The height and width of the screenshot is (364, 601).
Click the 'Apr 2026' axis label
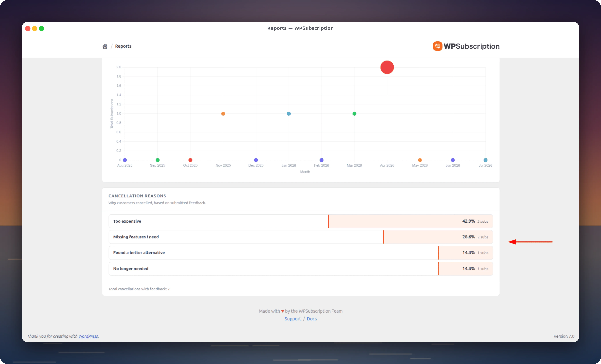[x=387, y=165]
